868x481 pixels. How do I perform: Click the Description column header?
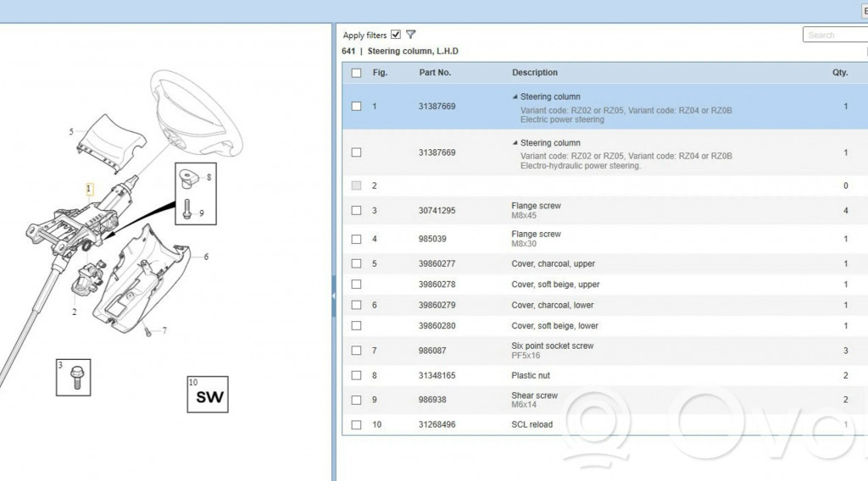[x=535, y=73]
